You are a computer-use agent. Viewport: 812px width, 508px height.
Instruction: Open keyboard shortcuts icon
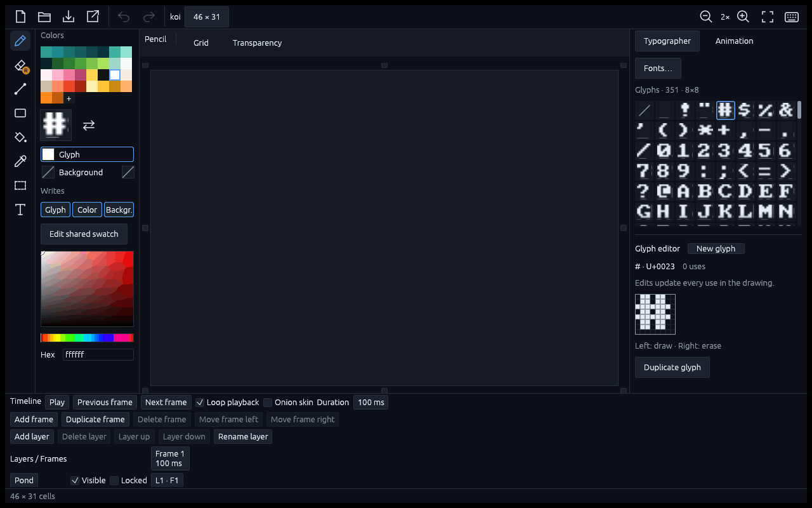[792, 17]
